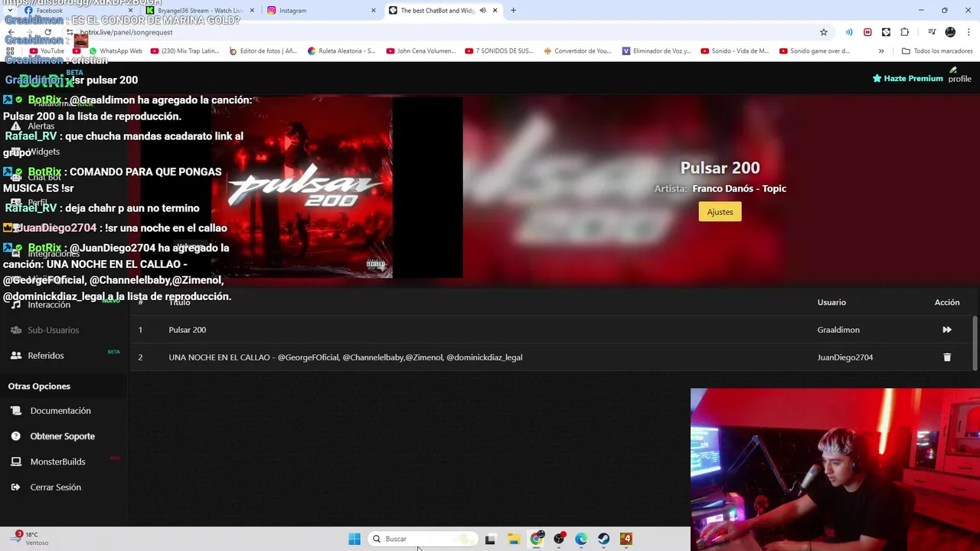Select the UNA NOCHE EN EL CALLAO title
The width and height of the screenshot is (980, 551).
[x=345, y=357]
